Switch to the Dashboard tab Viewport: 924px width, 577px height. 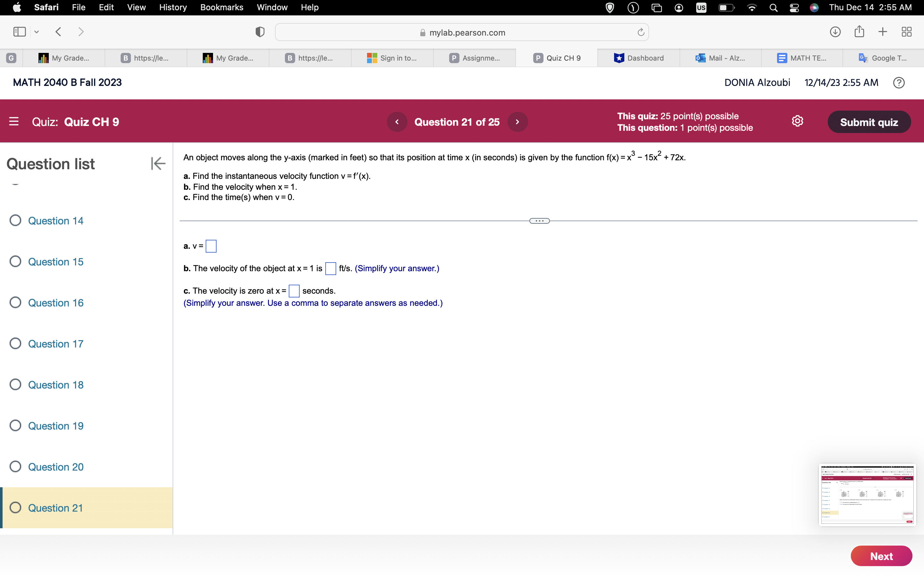coord(638,58)
